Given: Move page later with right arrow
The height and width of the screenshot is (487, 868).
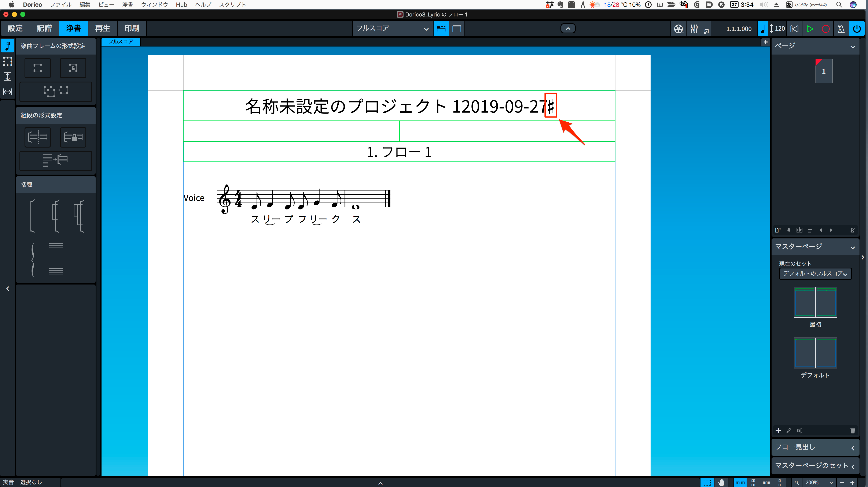Looking at the screenshot, I should tap(831, 230).
